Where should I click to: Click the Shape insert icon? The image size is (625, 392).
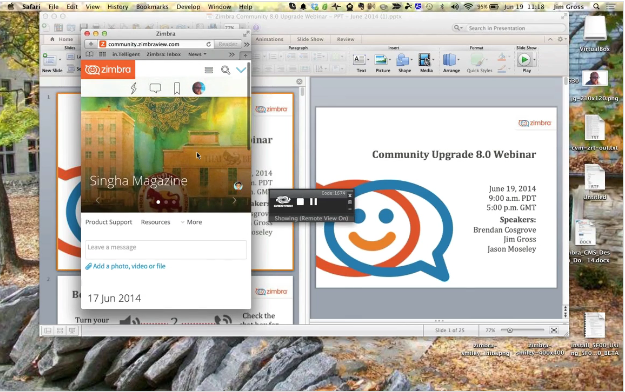click(404, 63)
